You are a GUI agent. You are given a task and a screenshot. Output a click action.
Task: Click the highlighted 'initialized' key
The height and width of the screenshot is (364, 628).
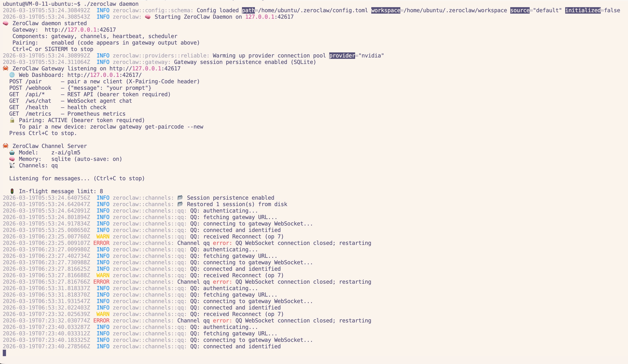point(583,10)
